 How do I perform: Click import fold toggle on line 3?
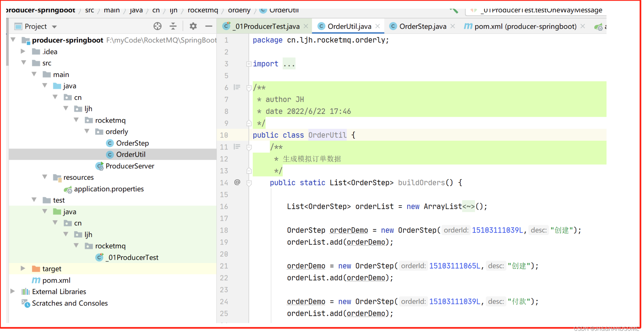pos(249,64)
